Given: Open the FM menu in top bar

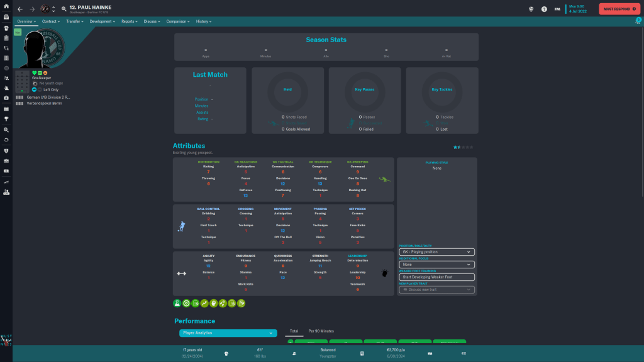Looking at the screenshot, I should coord(557,9).
